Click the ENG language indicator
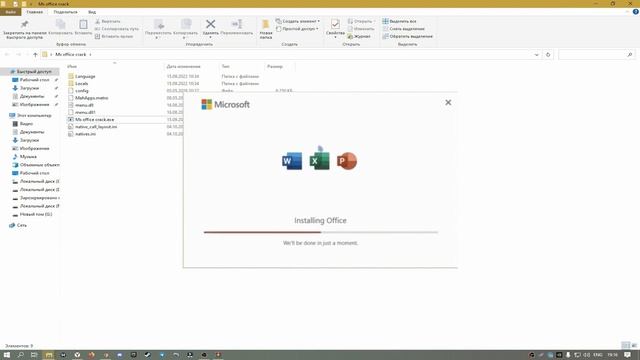Screen dimensions: 640x360 (598, 355)
